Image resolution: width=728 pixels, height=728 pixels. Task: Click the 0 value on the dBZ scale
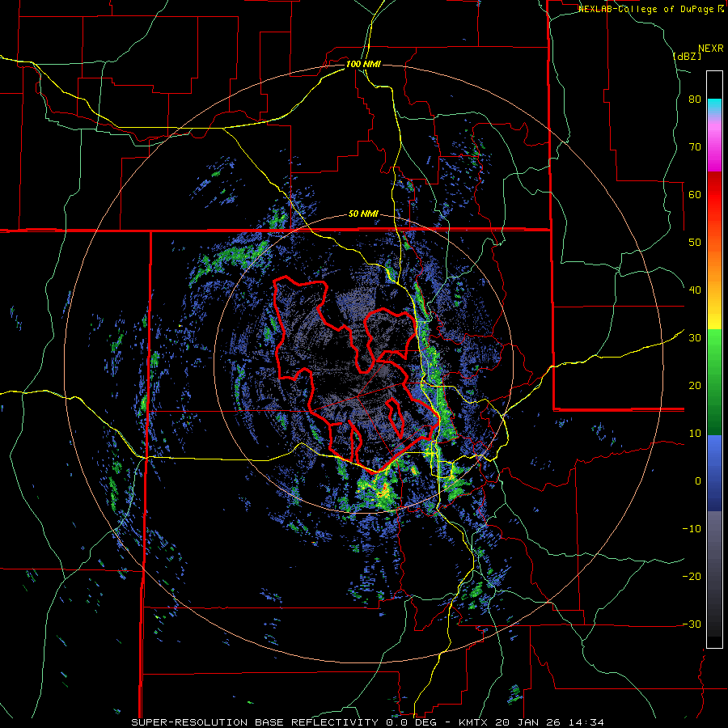click(x=698, y=481)
